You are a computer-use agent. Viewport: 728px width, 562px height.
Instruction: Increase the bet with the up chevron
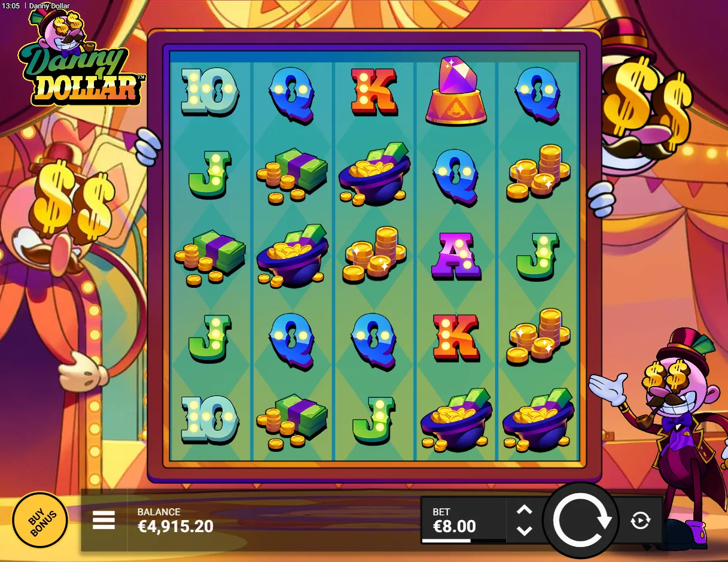coord(524,510)
